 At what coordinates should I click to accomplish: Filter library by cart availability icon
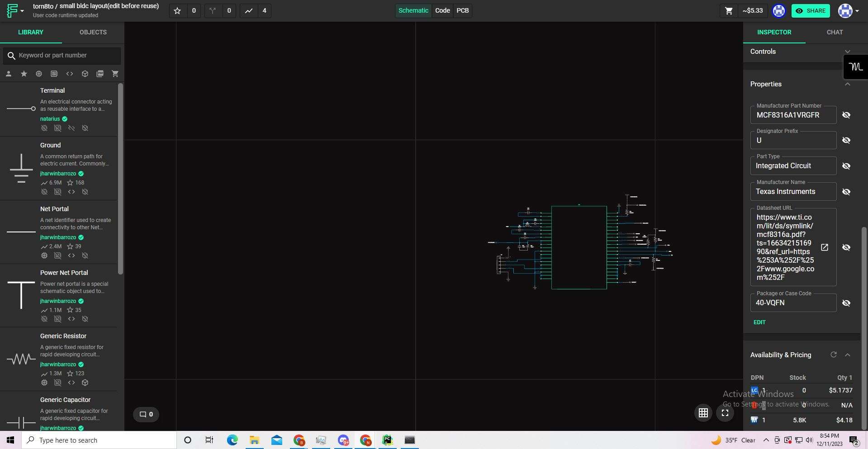(x=115, y=74)
